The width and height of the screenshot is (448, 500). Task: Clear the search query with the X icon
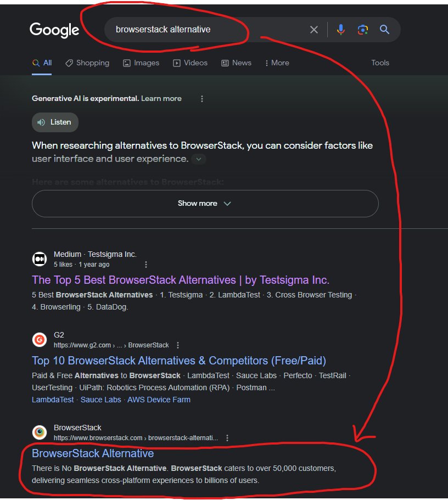pos(314,30)
